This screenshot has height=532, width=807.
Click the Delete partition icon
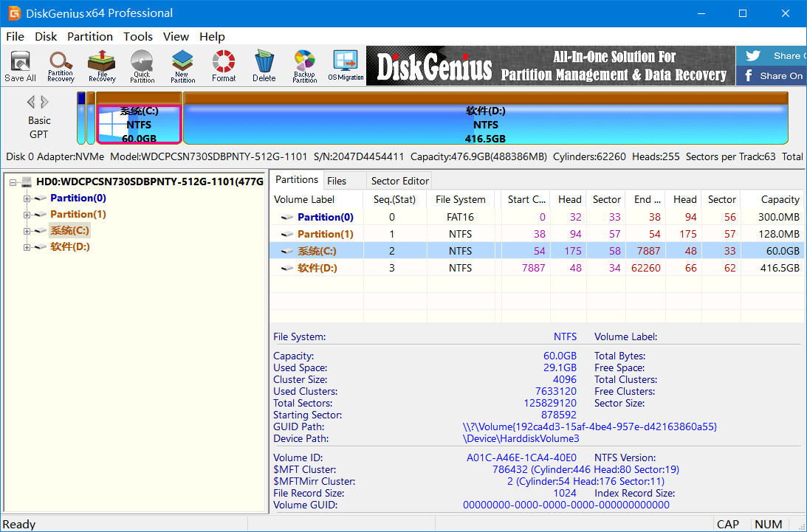(x=264, y=66)
